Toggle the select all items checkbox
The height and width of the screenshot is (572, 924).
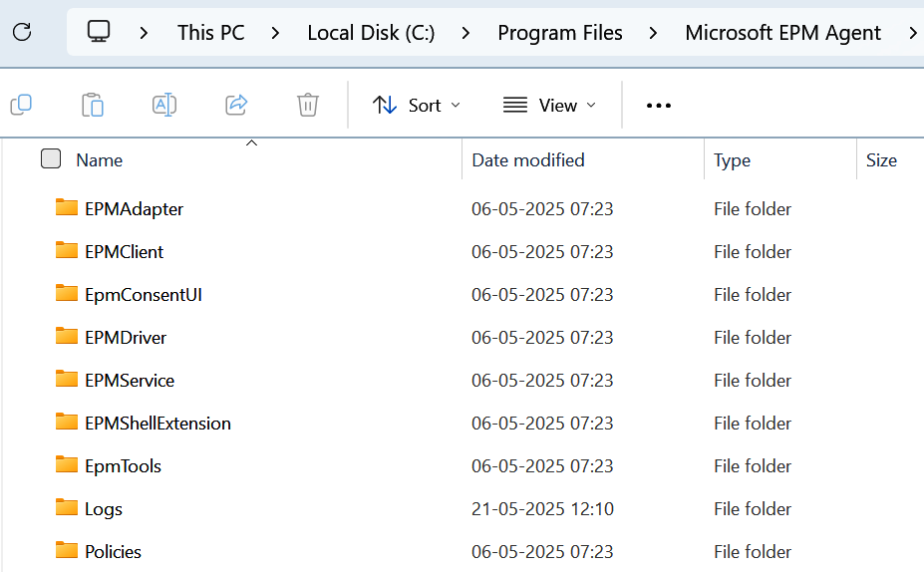pos(51,158)
